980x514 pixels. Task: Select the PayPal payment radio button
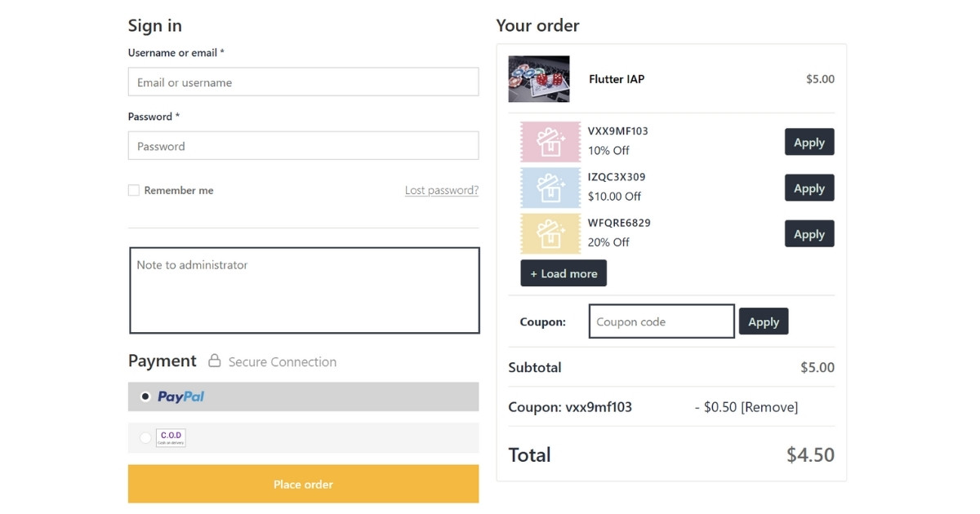[x=145, y=397]
